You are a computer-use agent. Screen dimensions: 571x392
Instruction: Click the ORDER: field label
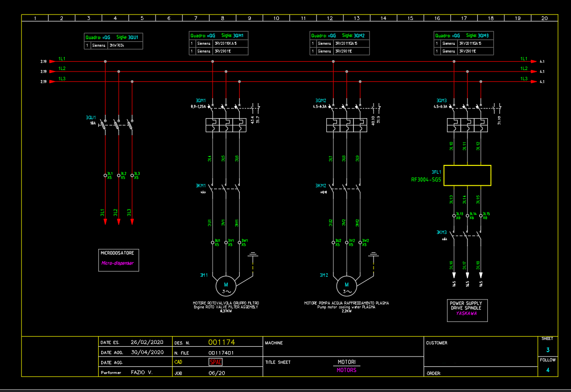click(434, 374)
